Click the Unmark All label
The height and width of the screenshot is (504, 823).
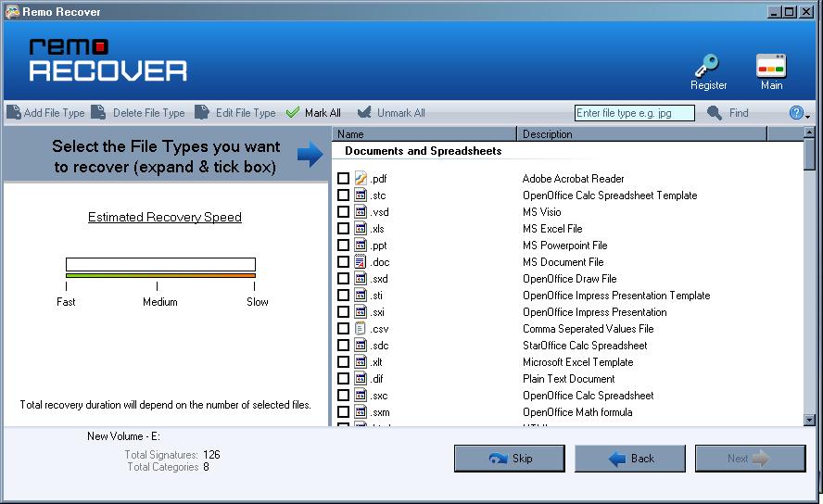click(x=401, y=113)
